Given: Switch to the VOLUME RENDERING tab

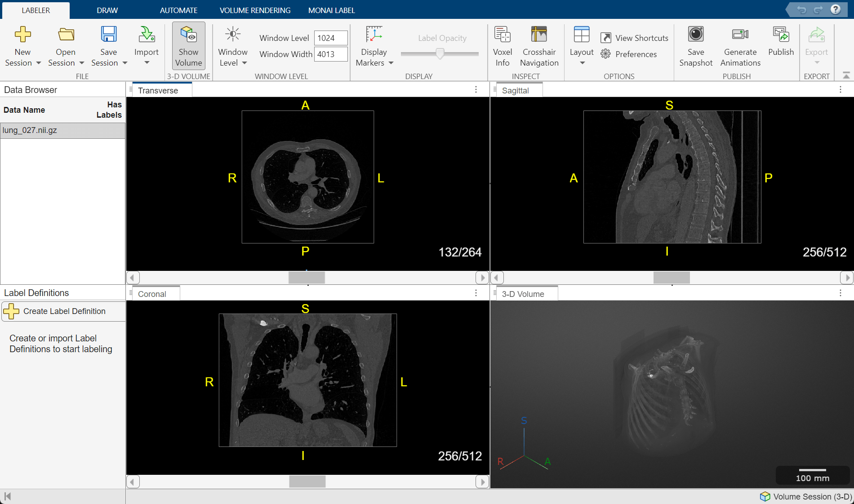Looking at the screenshot, I should tap(254, 10).
